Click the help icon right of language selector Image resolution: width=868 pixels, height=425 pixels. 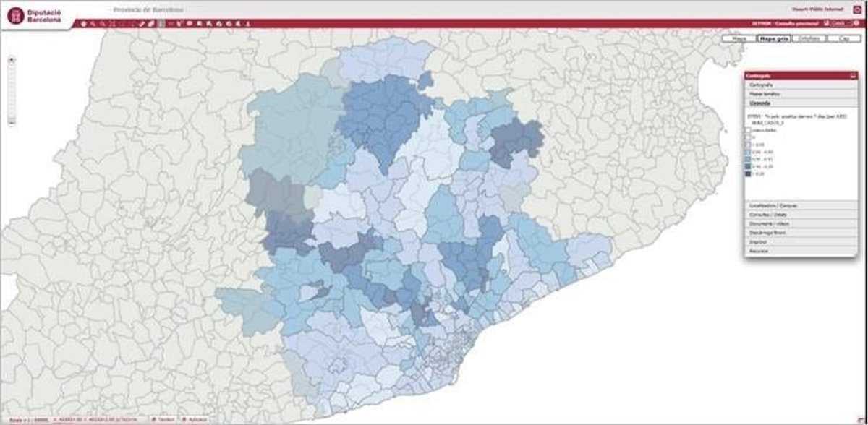click(855, 23)
